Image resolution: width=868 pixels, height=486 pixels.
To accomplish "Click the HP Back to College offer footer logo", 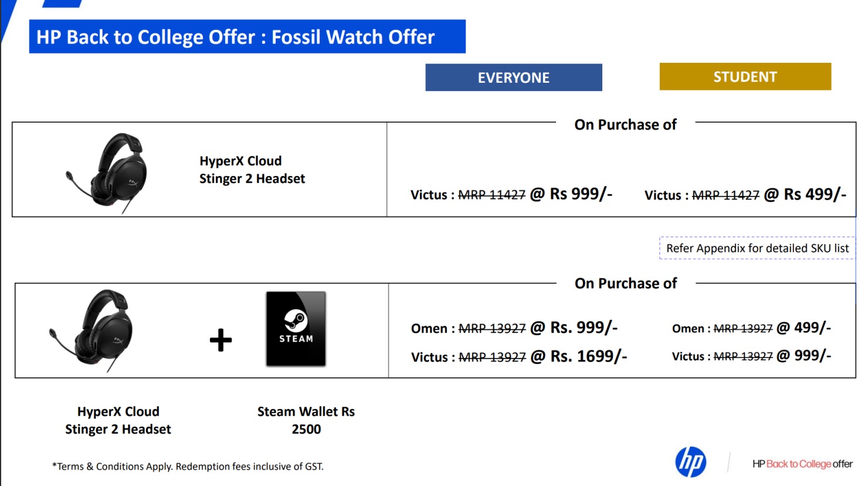I will (802, 464).
